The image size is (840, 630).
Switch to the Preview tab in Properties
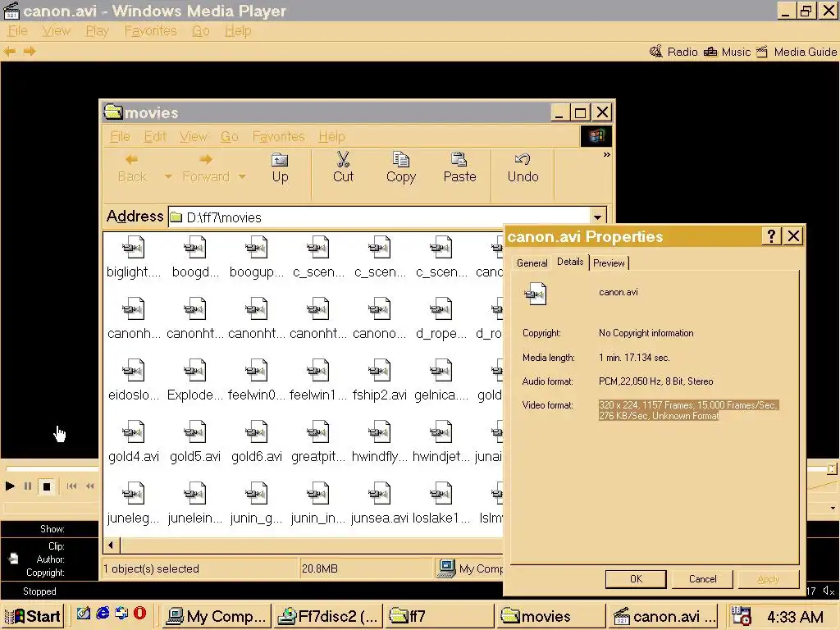click(x=609, y=263)
